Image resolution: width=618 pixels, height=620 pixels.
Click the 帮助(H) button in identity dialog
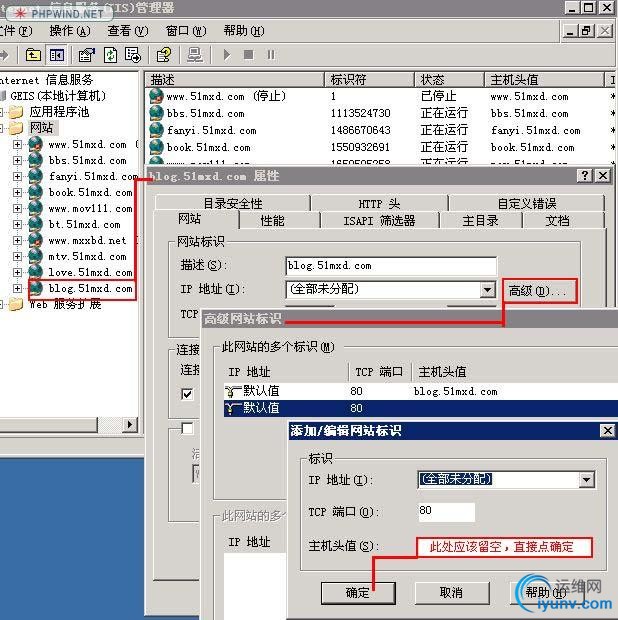[x=546, y=592]
